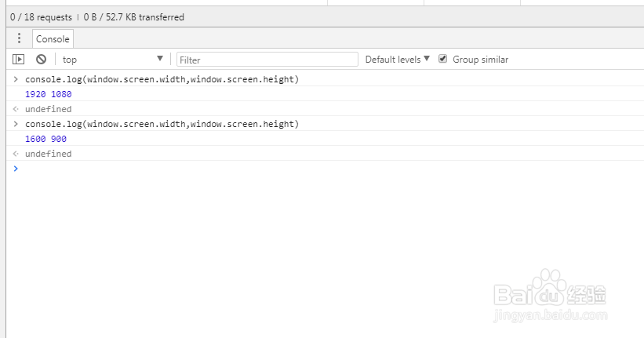
Task: Select the Console tab
Action: [x=53, y=38]
